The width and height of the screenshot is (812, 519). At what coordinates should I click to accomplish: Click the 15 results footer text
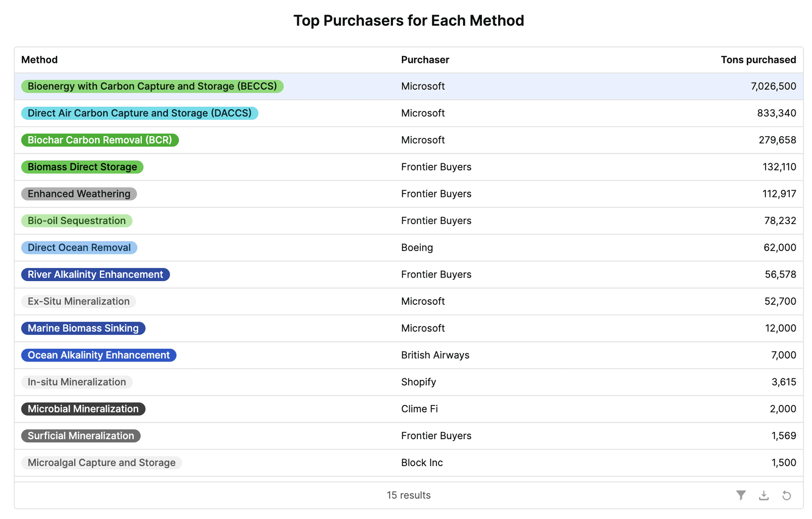[409, 495]
